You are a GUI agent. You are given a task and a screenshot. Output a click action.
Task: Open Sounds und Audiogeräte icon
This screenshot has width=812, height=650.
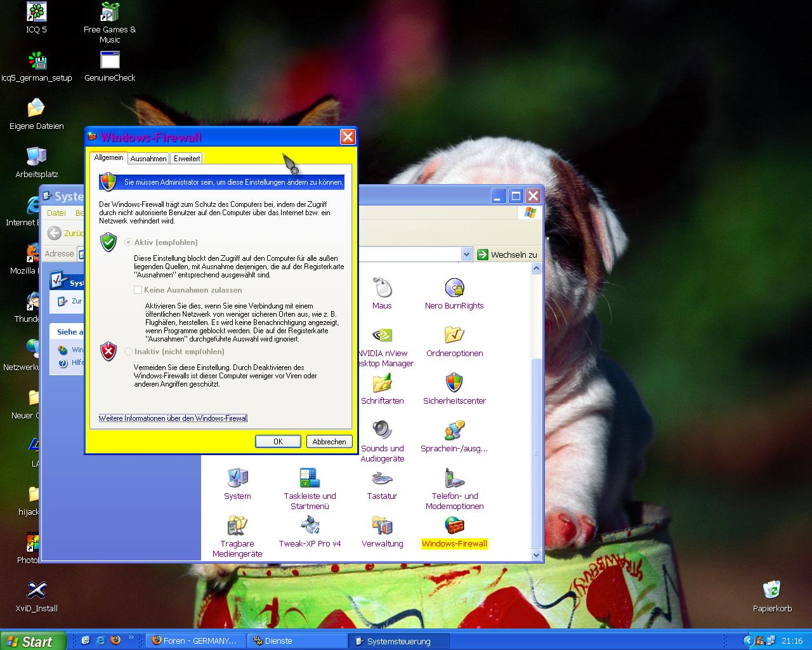coord(382,431)
